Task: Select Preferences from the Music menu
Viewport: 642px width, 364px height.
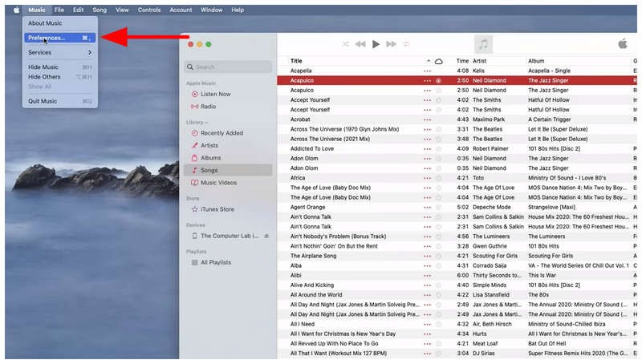Action: click(59, 38)
